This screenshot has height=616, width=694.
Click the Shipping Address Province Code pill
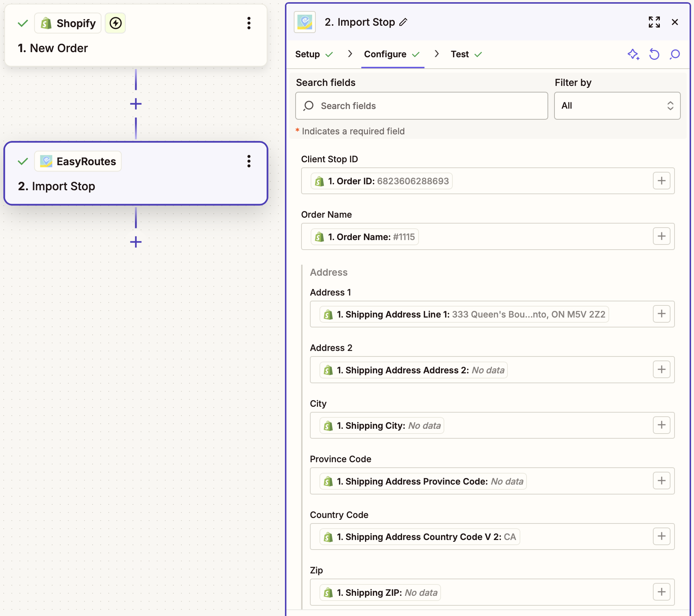click(423, 481)
